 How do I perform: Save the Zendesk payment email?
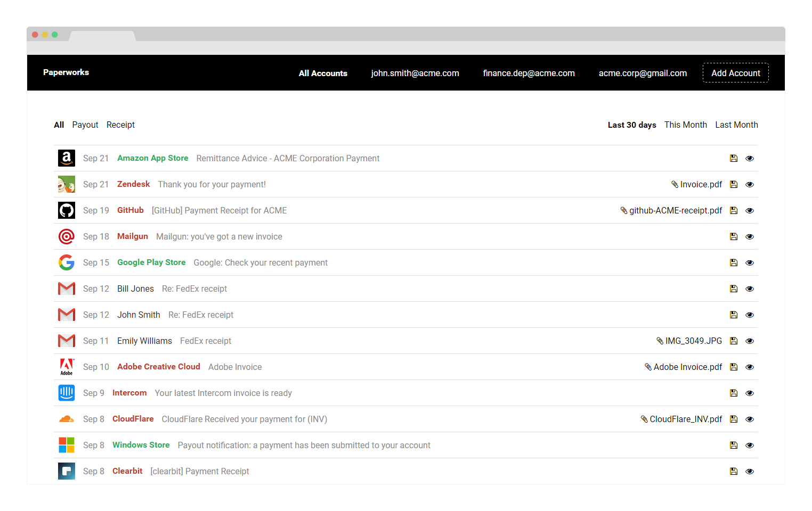click(x=734, y=184)
